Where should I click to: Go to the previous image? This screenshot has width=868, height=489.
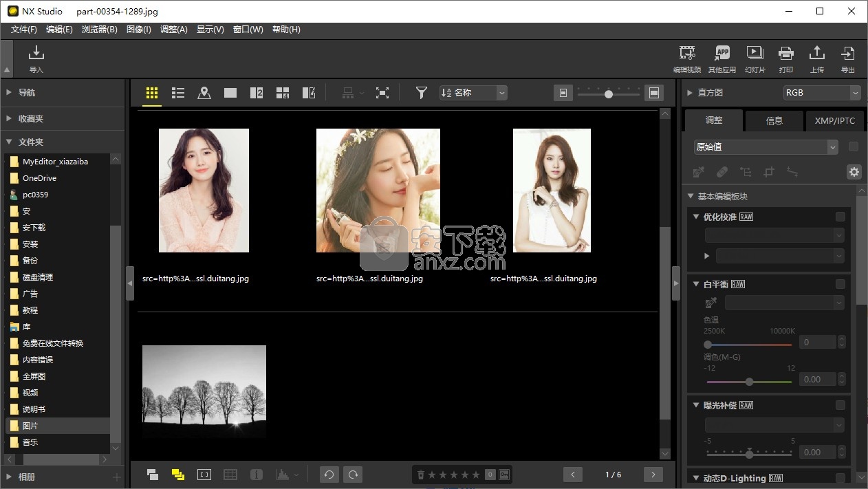pos(573,475)
